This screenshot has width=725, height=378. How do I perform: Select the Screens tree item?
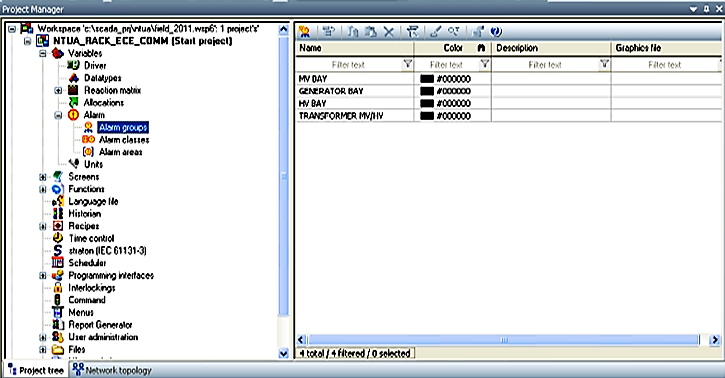click(x=84, y=177)
